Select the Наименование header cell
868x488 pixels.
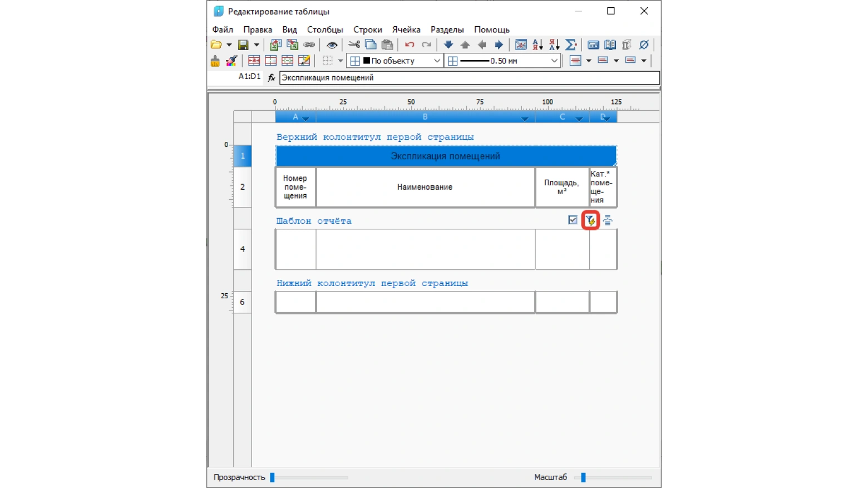click(425, 187)
